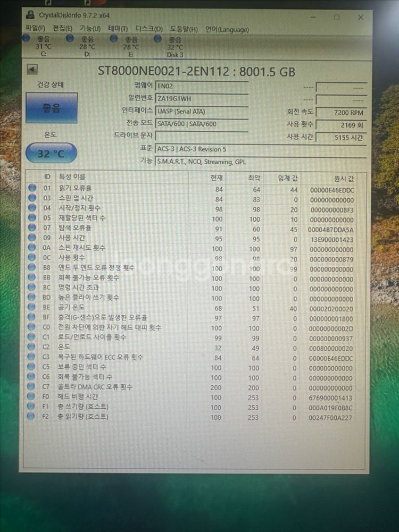Select the 온도 attribute name in C2 row
The image size is (399, 532).
coord(64,347)
